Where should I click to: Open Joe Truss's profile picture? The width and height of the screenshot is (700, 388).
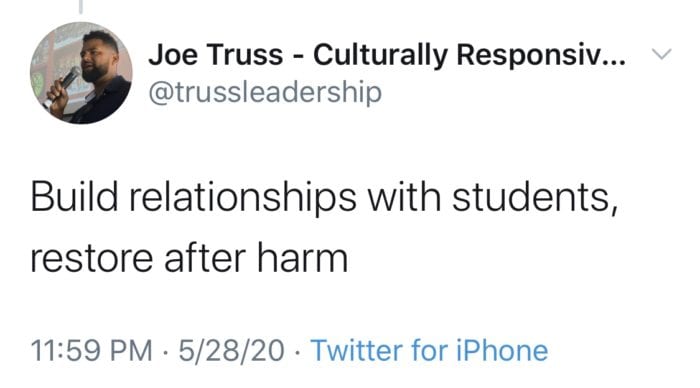tap(81, 73)
